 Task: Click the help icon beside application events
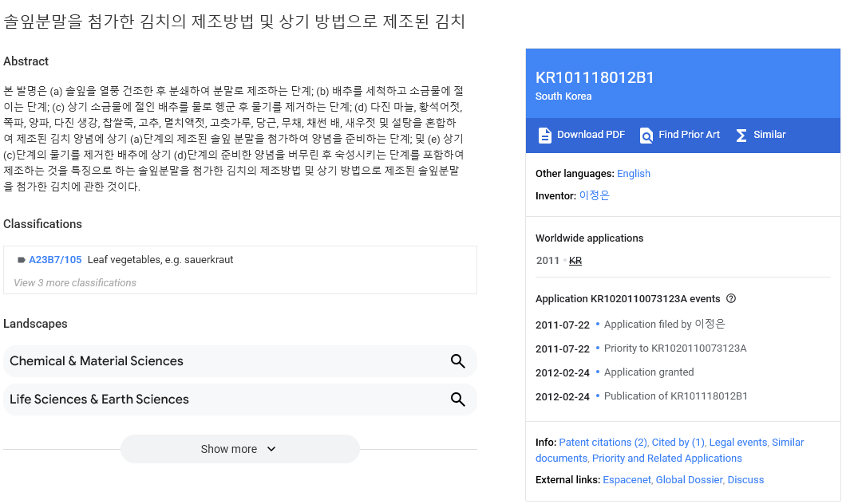point(731,299)
